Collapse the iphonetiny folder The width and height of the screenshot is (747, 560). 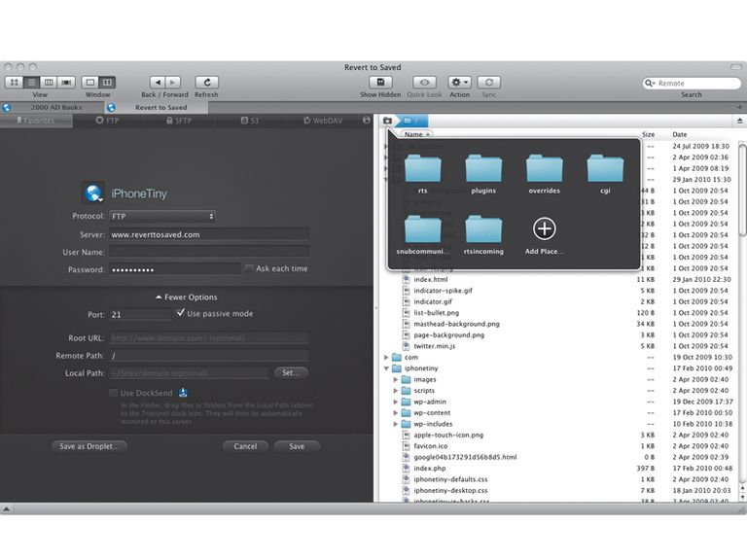pyautogui.click(x=386, y=368)
